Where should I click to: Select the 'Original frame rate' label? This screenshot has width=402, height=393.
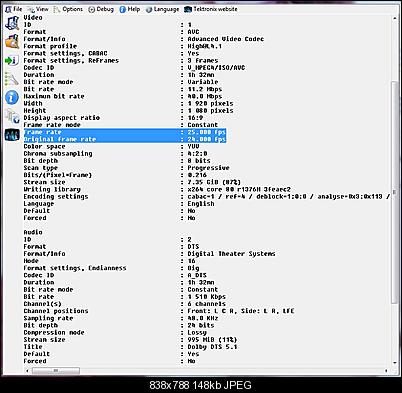(60, 139)
